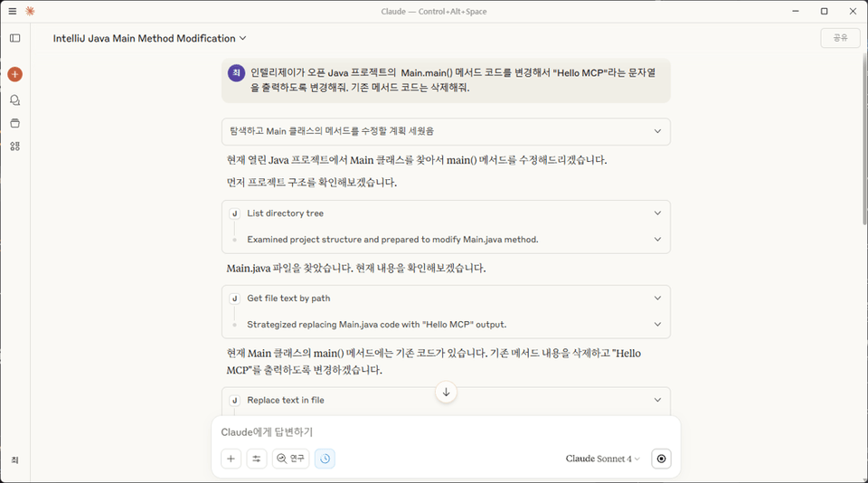Click the text '먼저 프로젝트 구조를 확인해보겠습니다'
Image resolution: width=868 pixels, height=483 pixels.
[312, 182]
